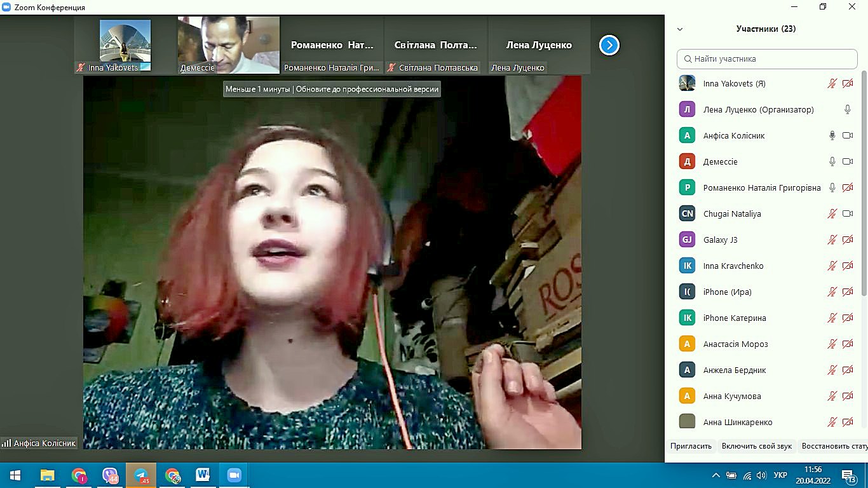Click the participant name iPhone Катерина

[735, 318]
